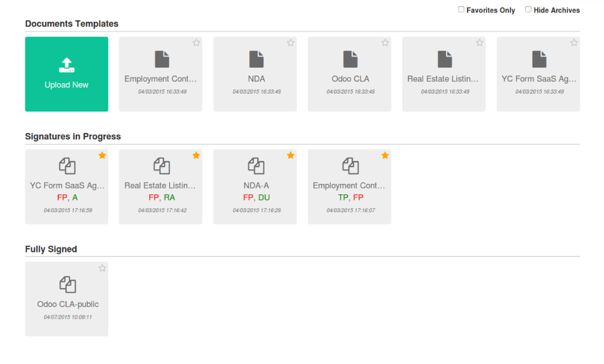The height and width of the screenshot is (364, 604).
Task: Click Employment Contract in-progress copies icon
Action: point(351,166)
